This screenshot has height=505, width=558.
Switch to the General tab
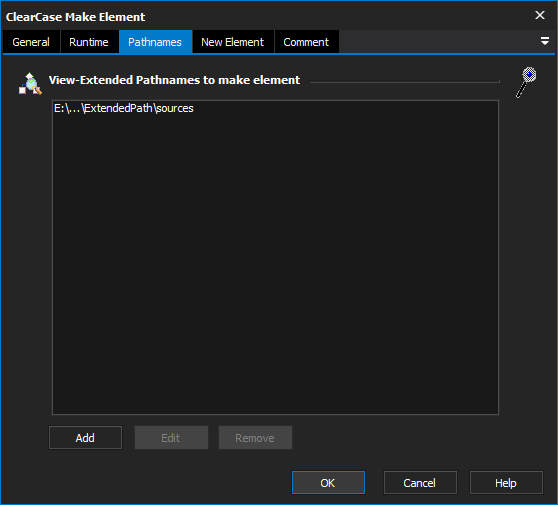(31, 42)
